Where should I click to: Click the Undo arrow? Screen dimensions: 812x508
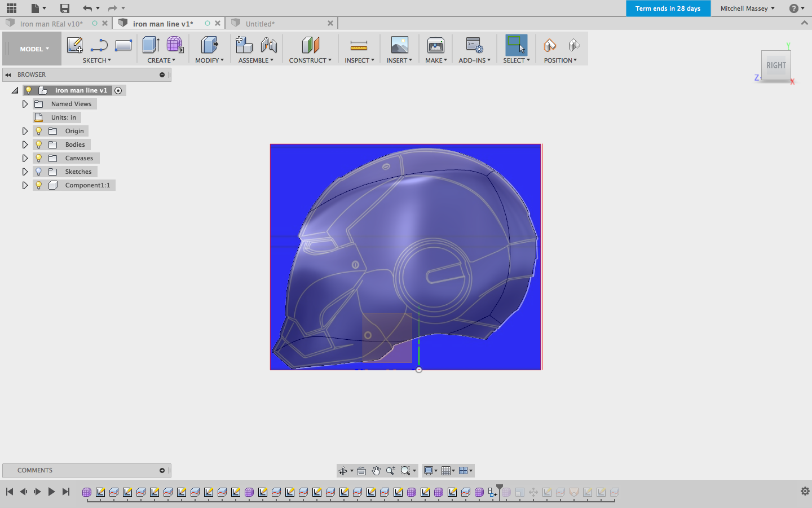click(x=87, y=8)
